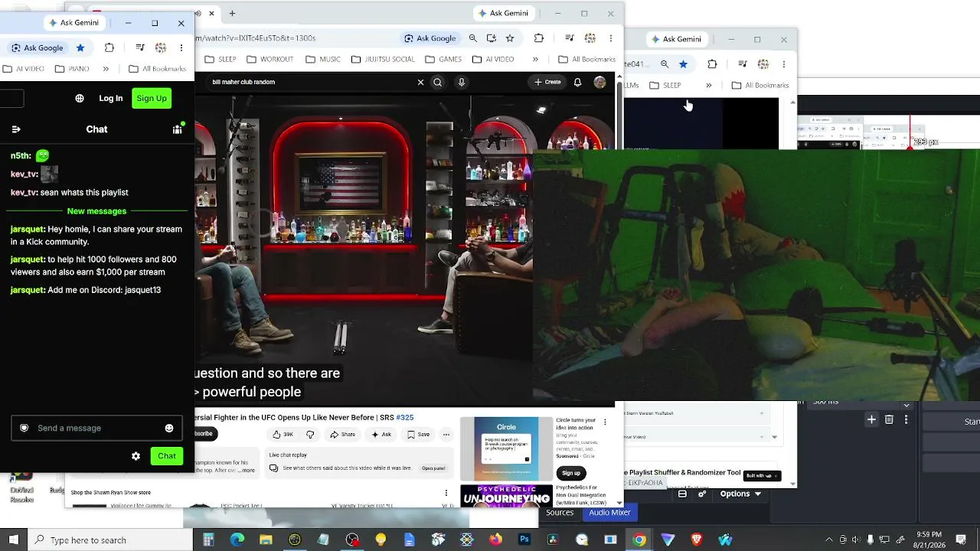Click the green Sign Up button on Kick
Screen dimensions: 980x551
pos(152,98)
